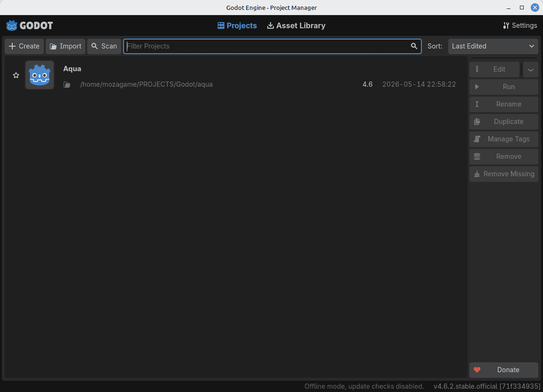Screen dimensions: 543x392
Task: Open Settings
Action: (520, 25)
